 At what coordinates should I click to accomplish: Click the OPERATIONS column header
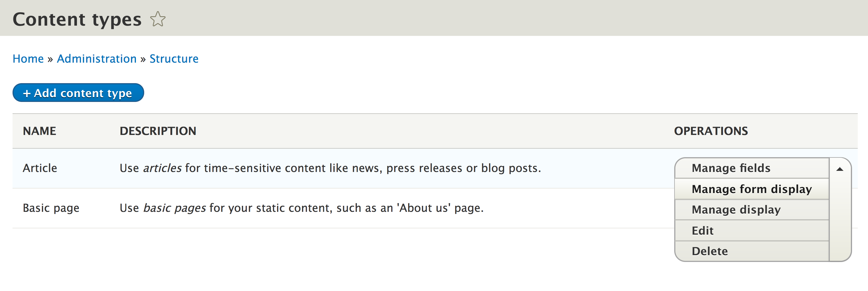click(711, 131)
